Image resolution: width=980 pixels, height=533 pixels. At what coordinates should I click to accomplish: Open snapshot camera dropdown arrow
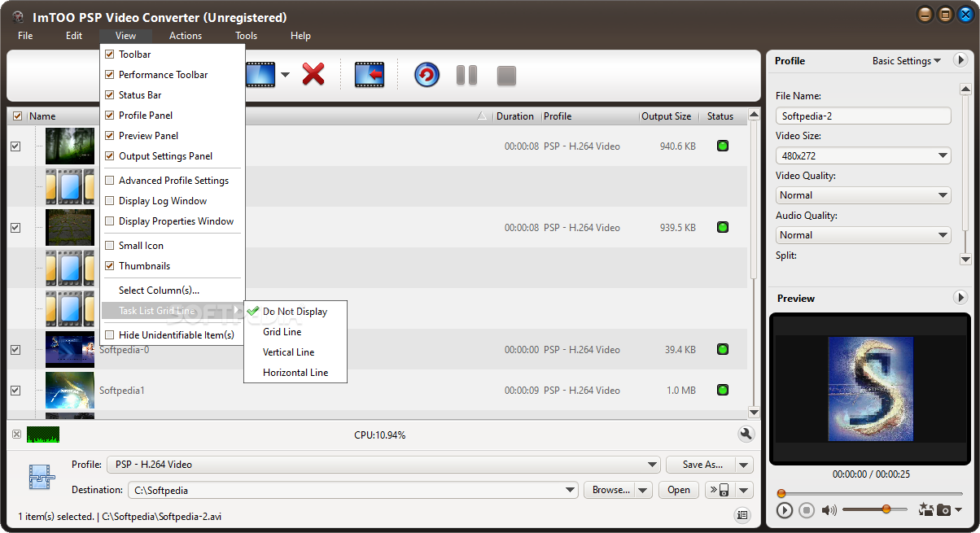click(x=958, y=510)
